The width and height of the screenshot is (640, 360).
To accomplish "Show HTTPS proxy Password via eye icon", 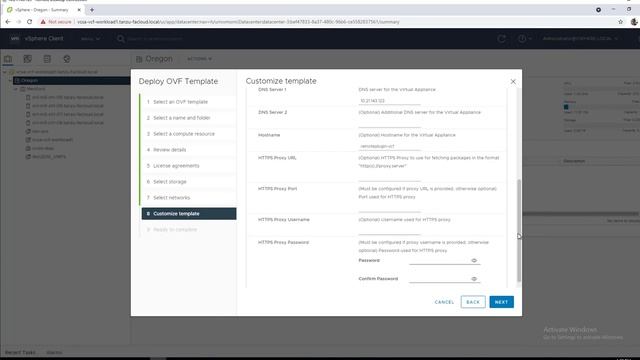I will coord(474,260).
